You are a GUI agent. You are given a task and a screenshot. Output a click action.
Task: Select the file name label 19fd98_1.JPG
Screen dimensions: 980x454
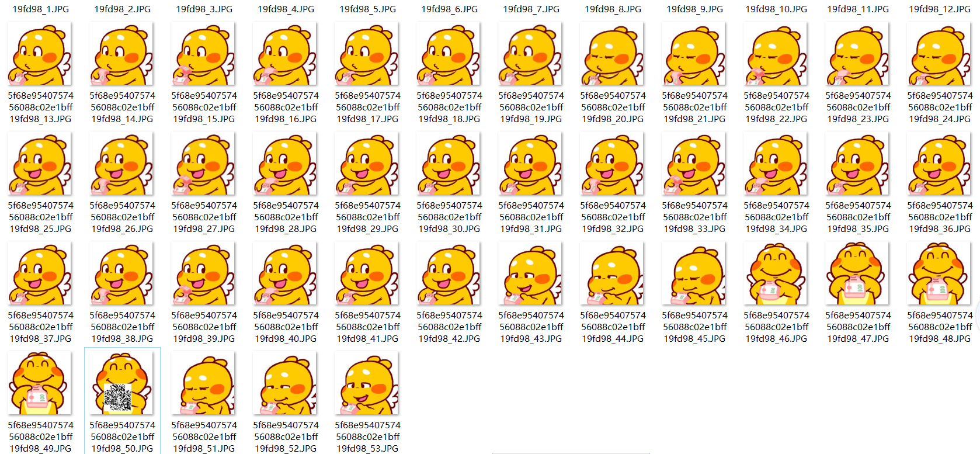click(41, 9)
